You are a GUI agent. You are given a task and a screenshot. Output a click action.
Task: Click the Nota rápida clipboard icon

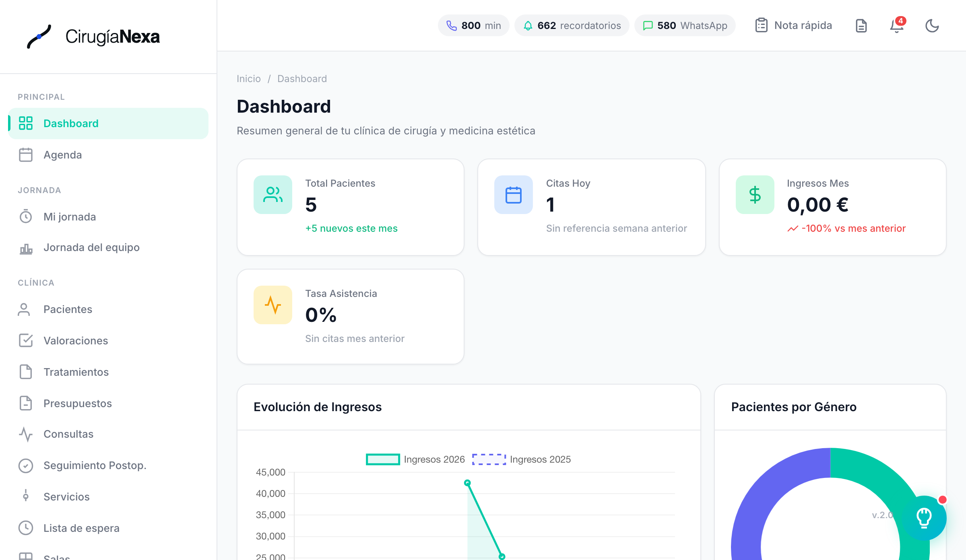tap(761, 25)
